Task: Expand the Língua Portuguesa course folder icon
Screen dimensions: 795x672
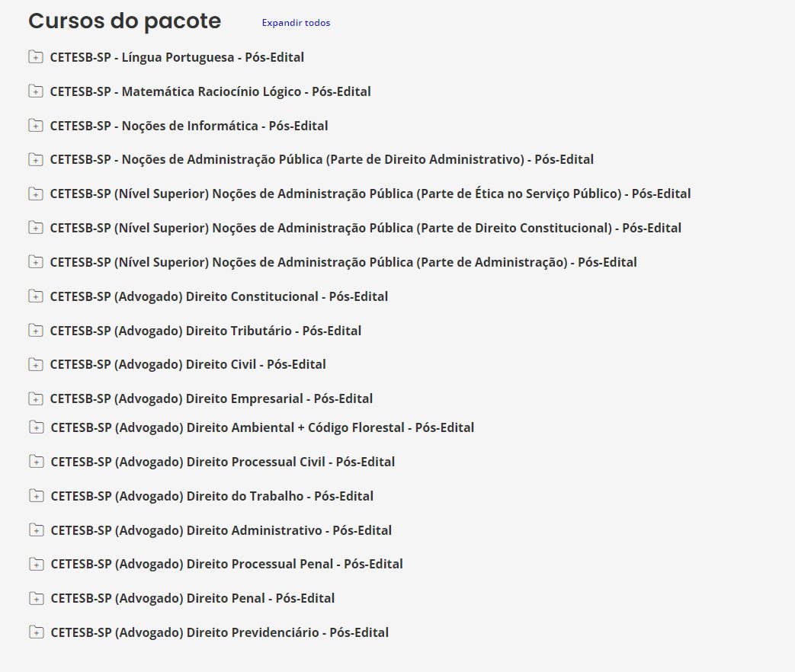Action: [x=36, y=57]
